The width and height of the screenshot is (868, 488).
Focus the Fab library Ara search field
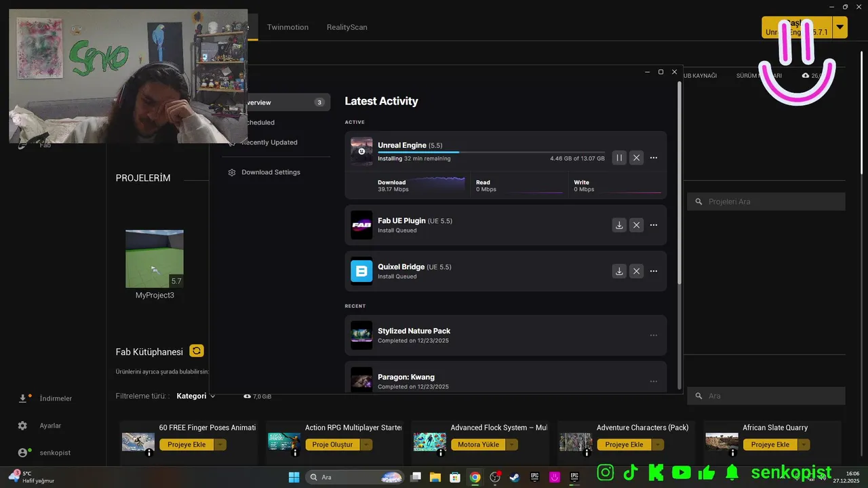766,396
